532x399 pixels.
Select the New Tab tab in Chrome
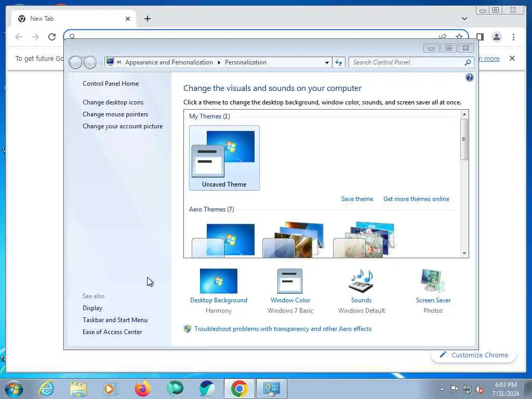(73, 19)
